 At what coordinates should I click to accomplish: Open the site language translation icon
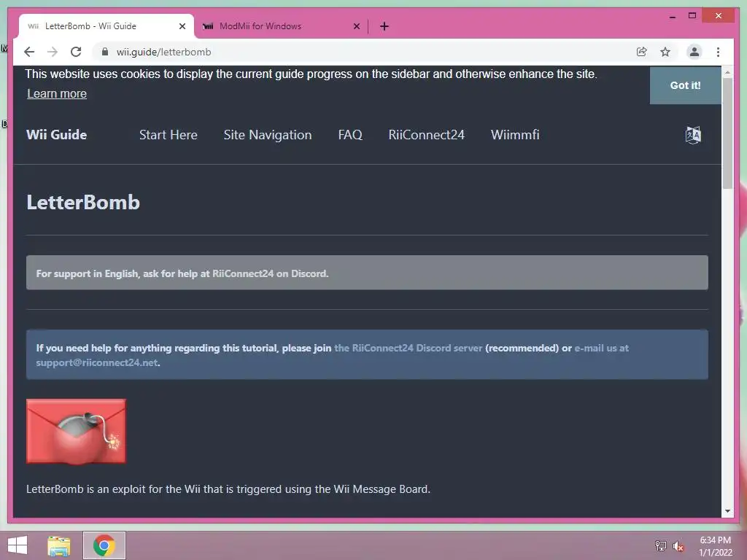coord(693,135)
